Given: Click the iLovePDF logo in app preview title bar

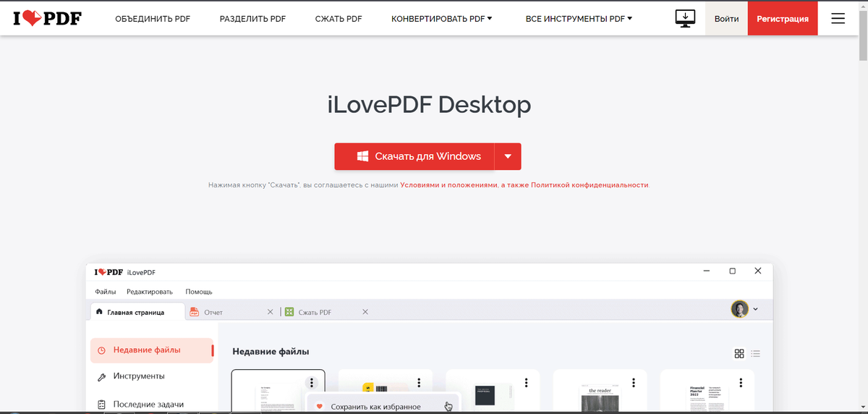Looking at the screenshot, I should (109, 272).
